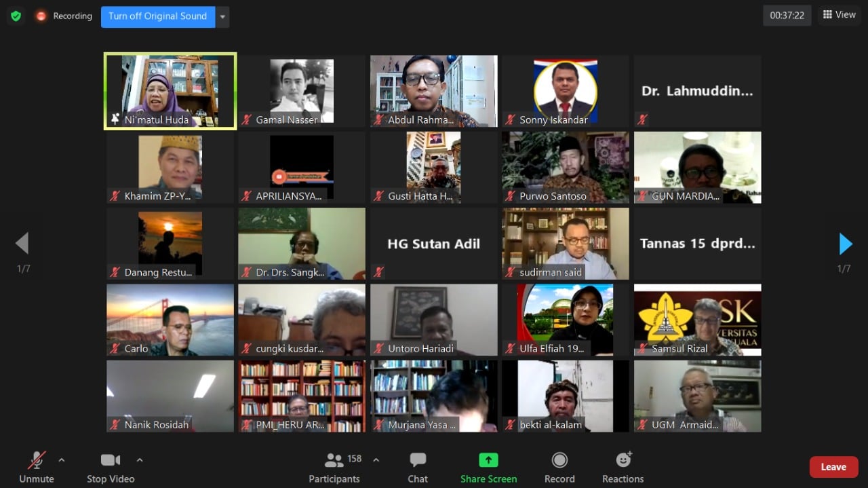Click the muted mic icon on Samsul Rizal's tile

pos(643,348)
